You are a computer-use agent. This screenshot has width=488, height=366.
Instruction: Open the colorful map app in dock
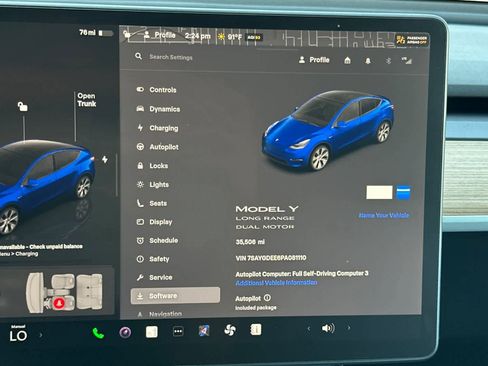pyautogui.click(x=204, y=331)
